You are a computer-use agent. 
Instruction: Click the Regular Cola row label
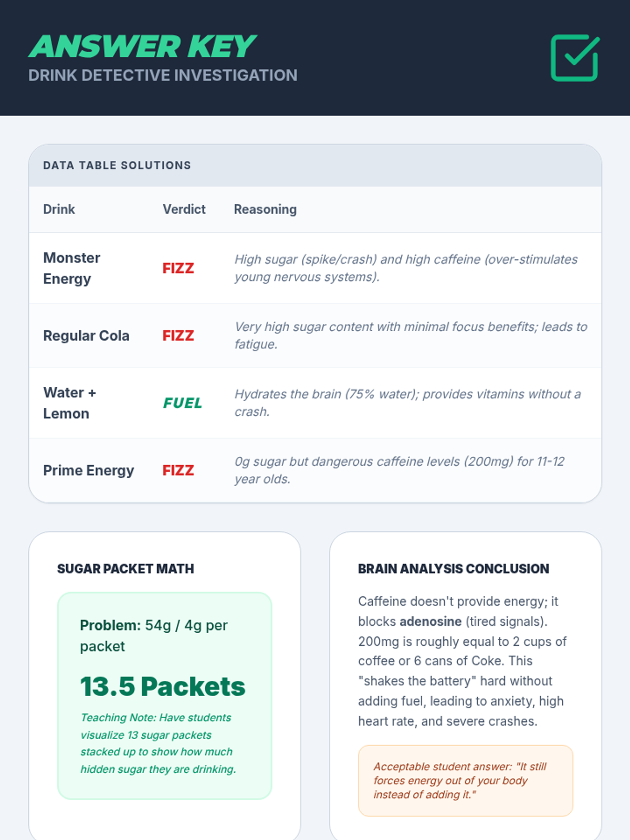click(x=86, y=335)
